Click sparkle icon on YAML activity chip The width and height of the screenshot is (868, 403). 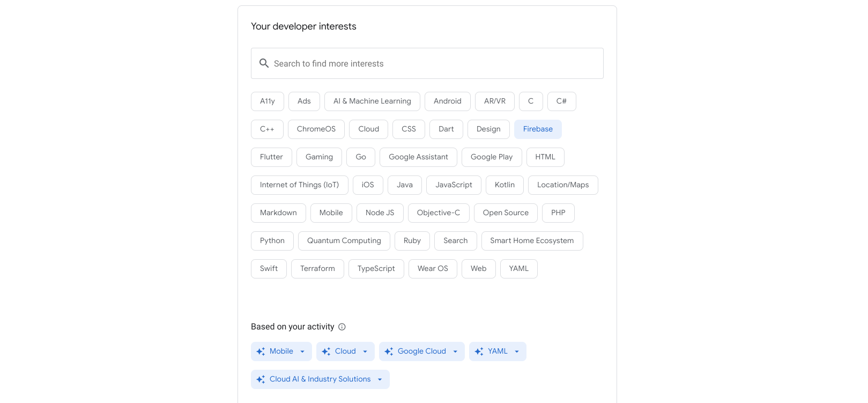point(479,351)
